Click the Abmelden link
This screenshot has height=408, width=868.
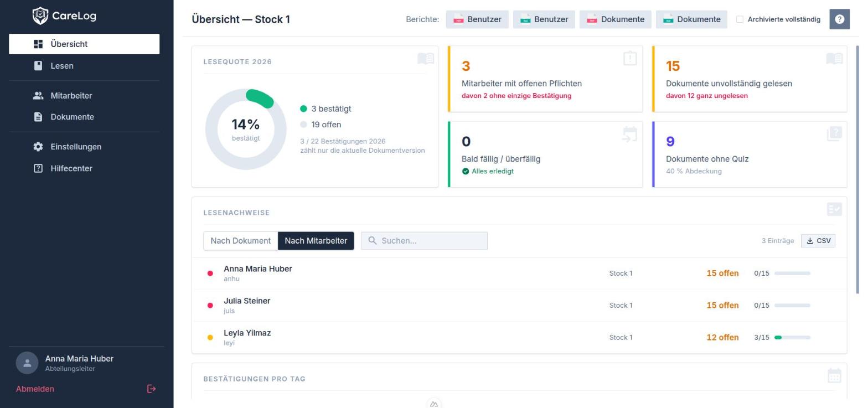pyautogui.click(x=35, y=389)
